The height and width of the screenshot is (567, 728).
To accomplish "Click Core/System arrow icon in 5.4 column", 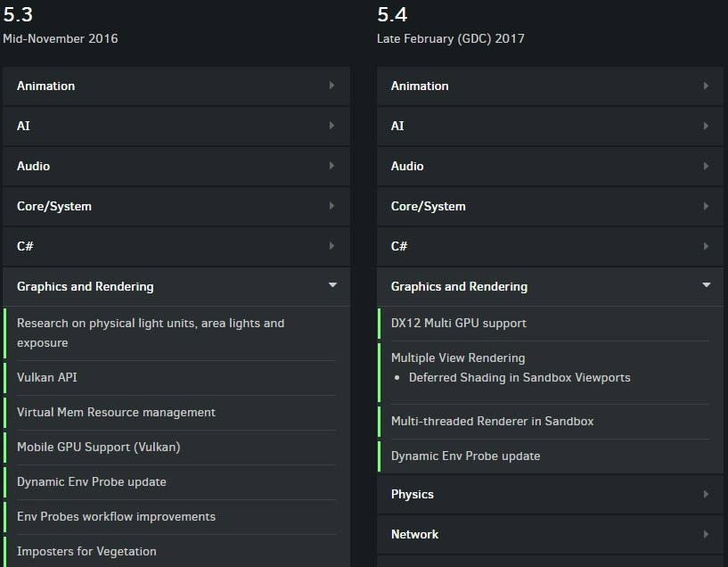I will coord(706,206).
